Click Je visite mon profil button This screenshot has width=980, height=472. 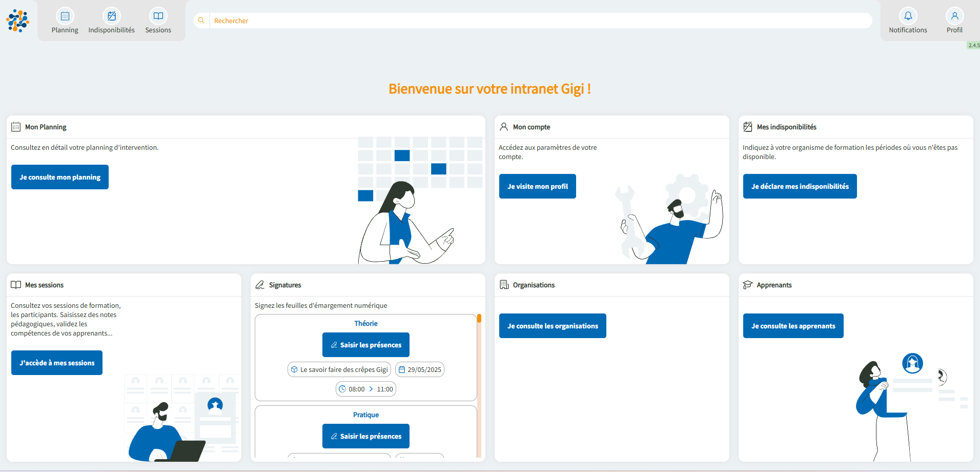[538, 186]
